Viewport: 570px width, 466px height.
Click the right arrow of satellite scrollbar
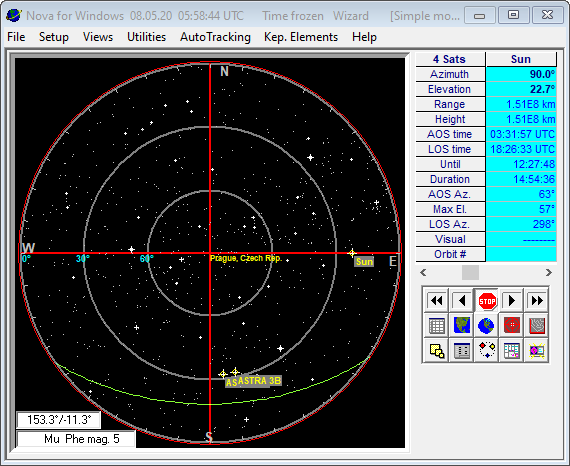click(x=549, y=272)
